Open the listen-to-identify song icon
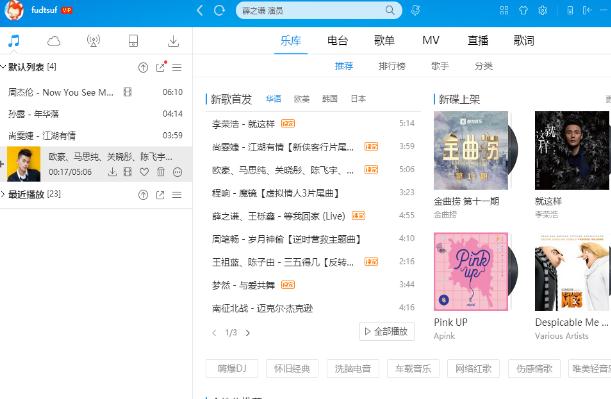Screen dimensions: 611x399 [415, 11]
